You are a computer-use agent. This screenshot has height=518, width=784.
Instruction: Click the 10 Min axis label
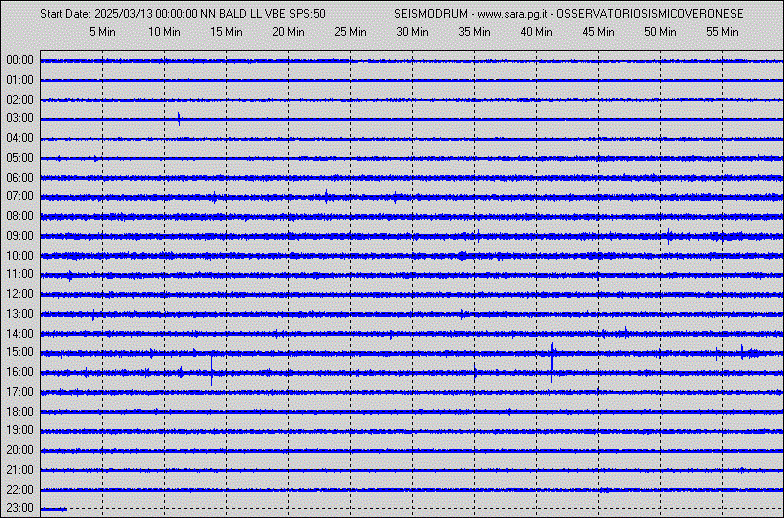coord(164,32)
